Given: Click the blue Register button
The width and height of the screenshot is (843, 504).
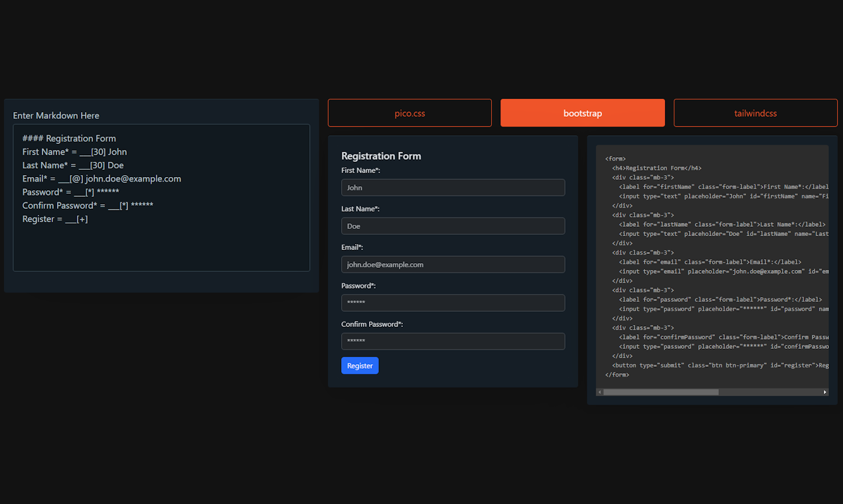Looking at the screenshot, I should (x=360, y=365).
